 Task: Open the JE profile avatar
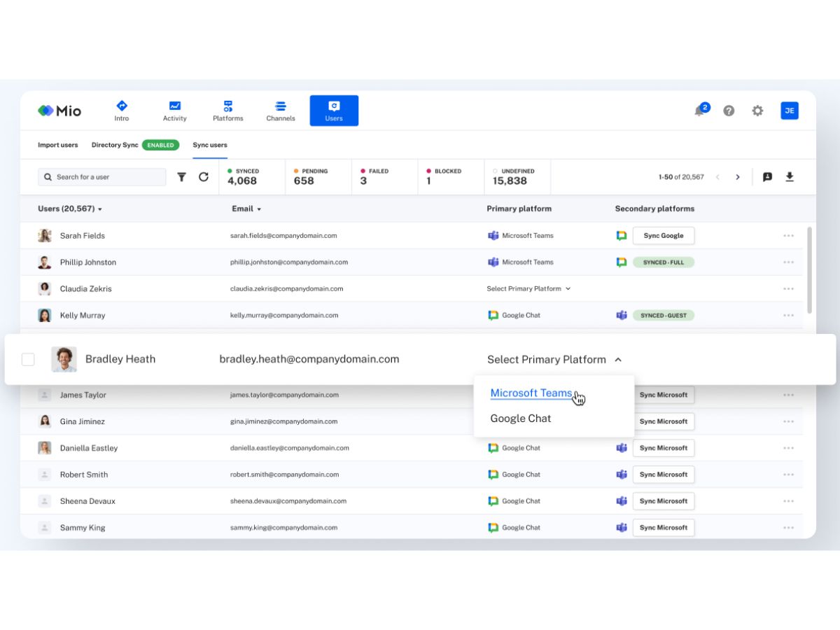tap(790, 111)
